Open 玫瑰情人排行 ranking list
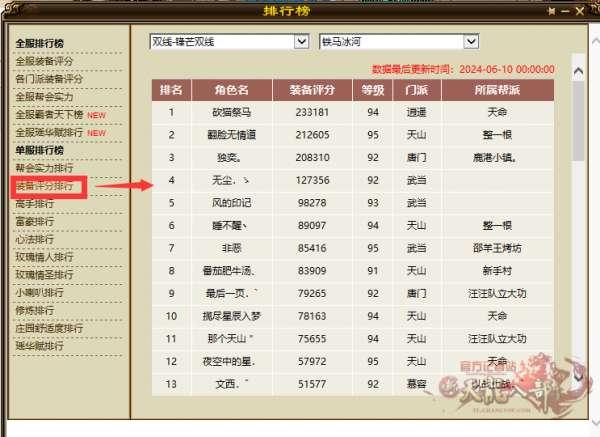 point(44,257)
